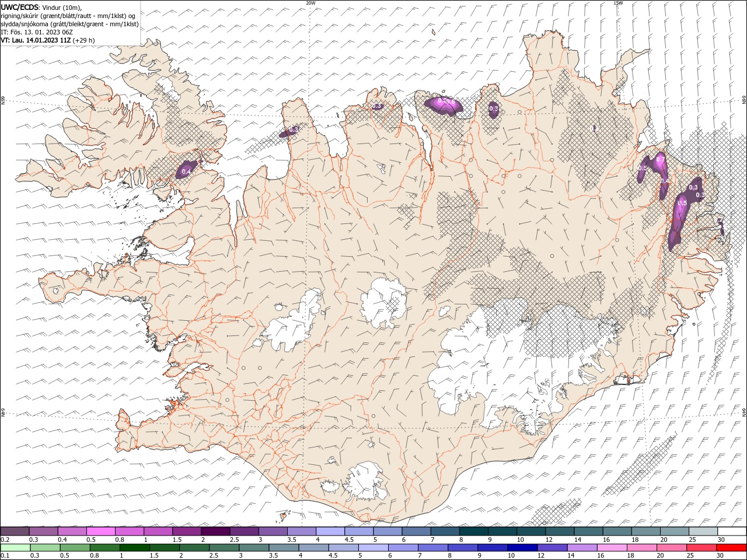
Task: Choose upper scale swatch labeled 6
Action: point(416,531)
